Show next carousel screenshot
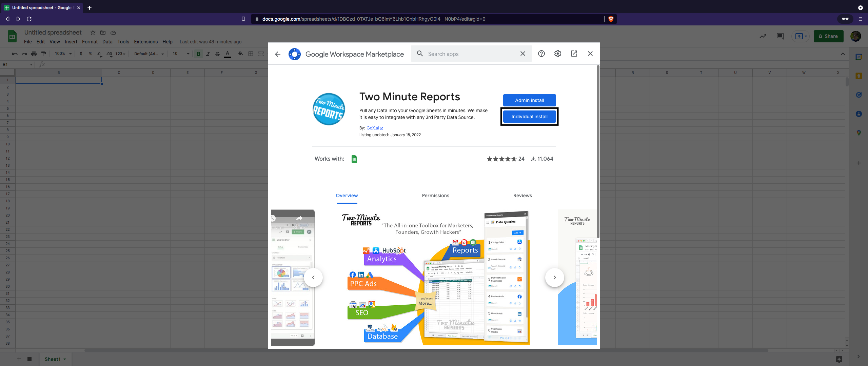Image resolution: width=868 pixels, height=366 pixels. [x=555, y=278]
